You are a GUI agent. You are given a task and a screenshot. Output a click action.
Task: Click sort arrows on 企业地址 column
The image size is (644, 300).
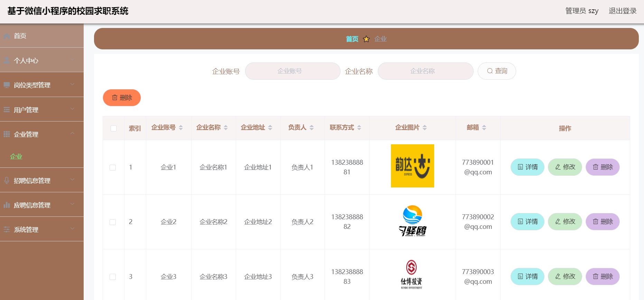coord(270,128)
